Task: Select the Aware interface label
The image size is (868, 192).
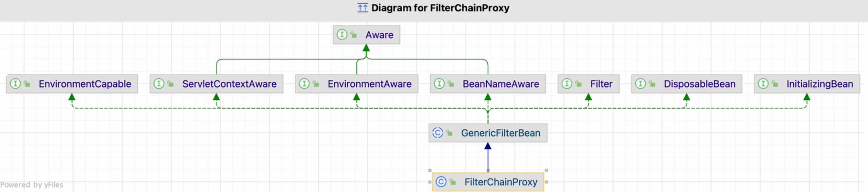Action: [x=379, y=35]
